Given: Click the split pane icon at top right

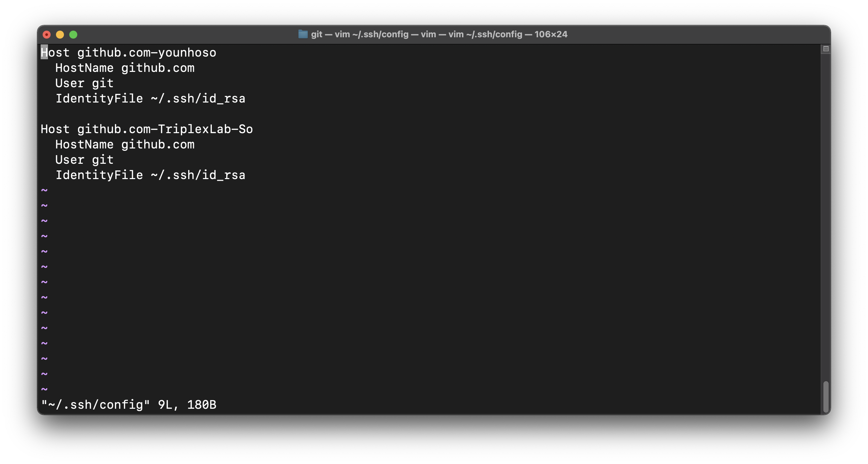Looking at the screenshot, I should point(826,49).
